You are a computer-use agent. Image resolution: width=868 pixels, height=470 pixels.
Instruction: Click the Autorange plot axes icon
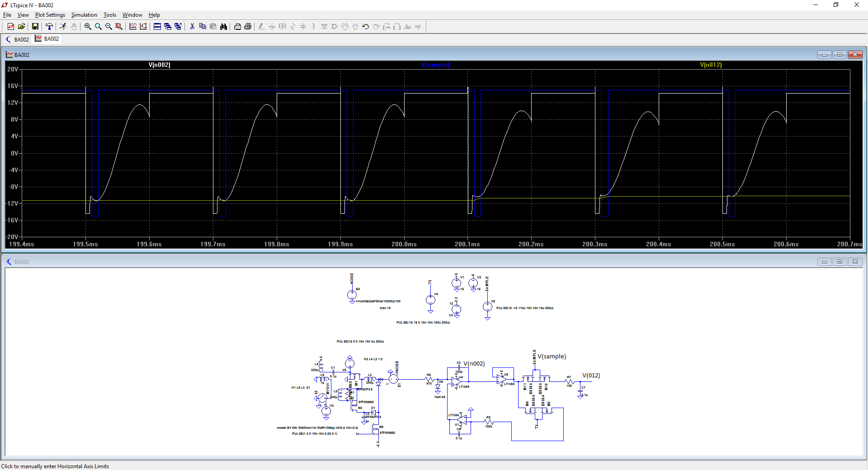[x=143, y=27]
